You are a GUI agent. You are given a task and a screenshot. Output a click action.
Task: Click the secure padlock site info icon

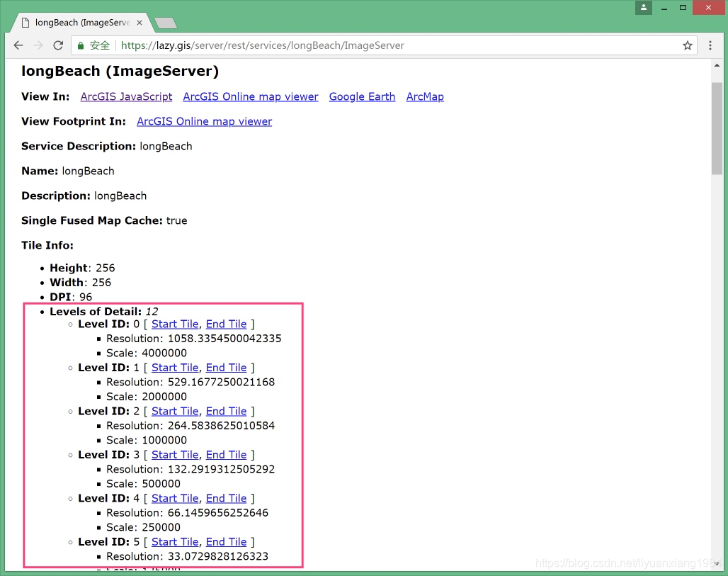79,45
